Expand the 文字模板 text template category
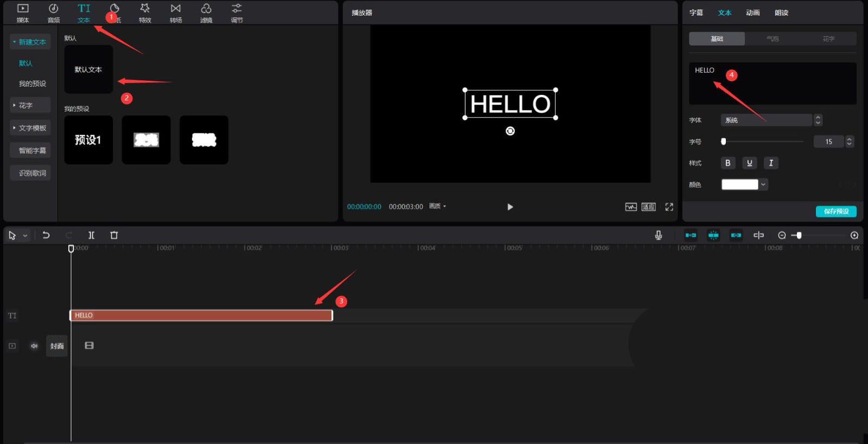This screenshot has width=868, height=444. click(x=30, y=128)
